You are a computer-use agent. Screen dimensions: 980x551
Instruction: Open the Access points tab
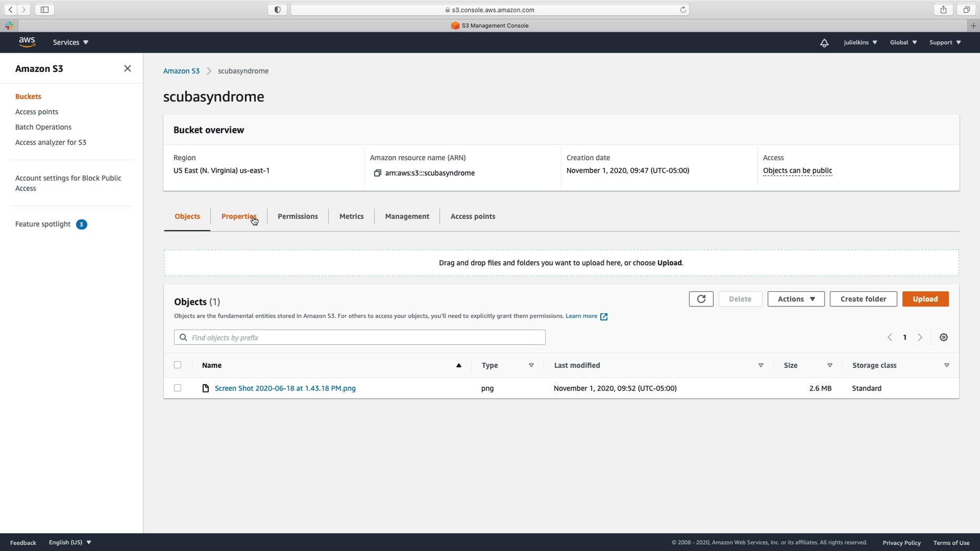(x=473, y=217)
